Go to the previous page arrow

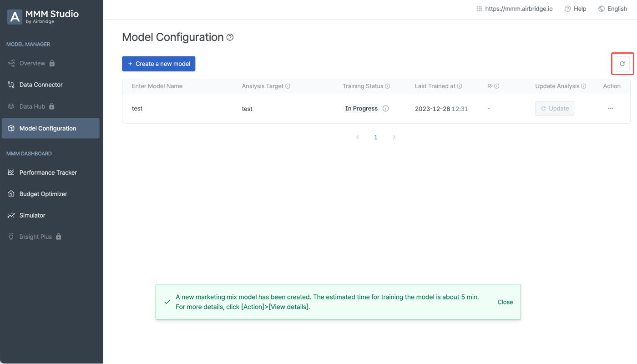(x=358, y=137)
